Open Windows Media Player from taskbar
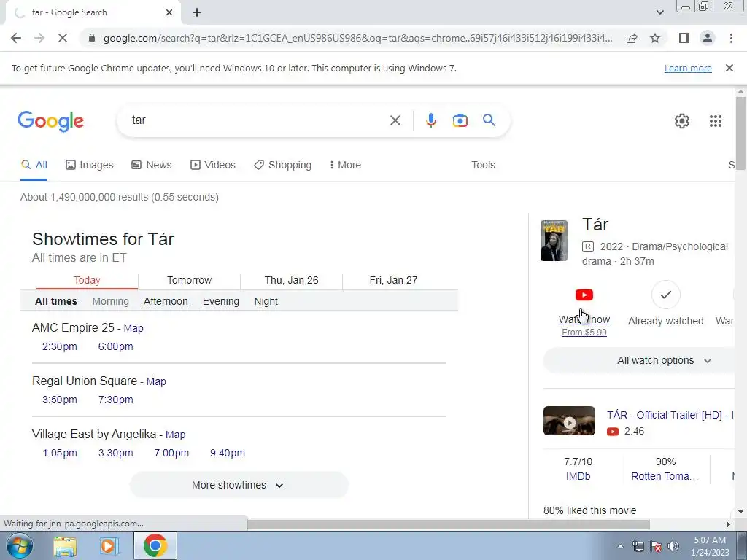The width and height of the screenshot is (747, 560). pos(109,545)
